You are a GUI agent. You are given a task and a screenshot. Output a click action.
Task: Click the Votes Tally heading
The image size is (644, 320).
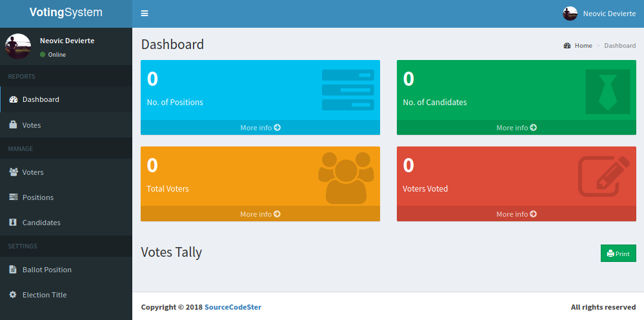(171, 252)
